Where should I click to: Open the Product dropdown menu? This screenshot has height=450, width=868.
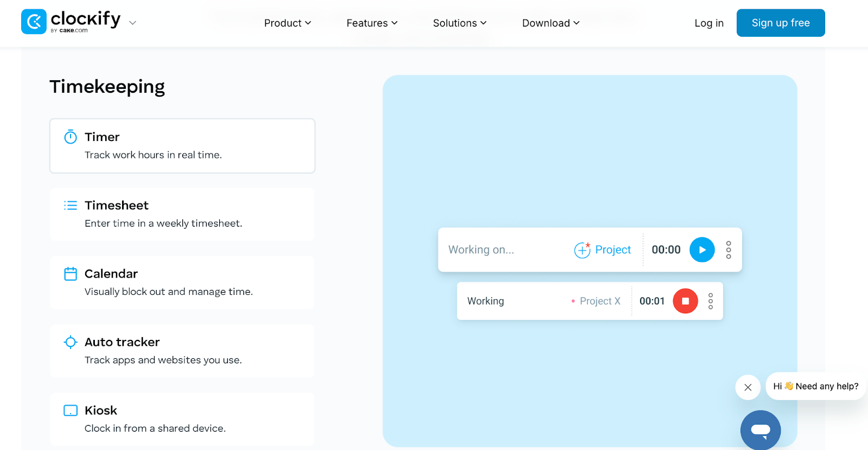pos(287,23)
